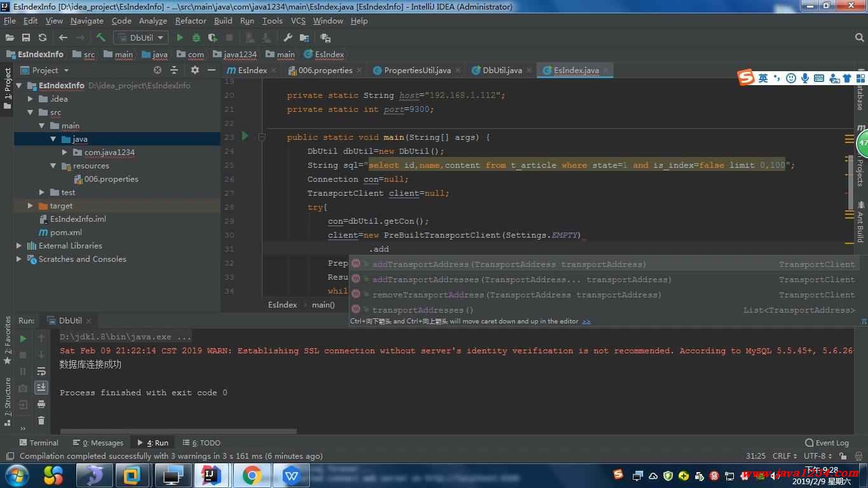This screenshot has height=488, width=868.
Task: Open the Project view selector dropdown
Action: pyautogui.click(x=44, y=70)
